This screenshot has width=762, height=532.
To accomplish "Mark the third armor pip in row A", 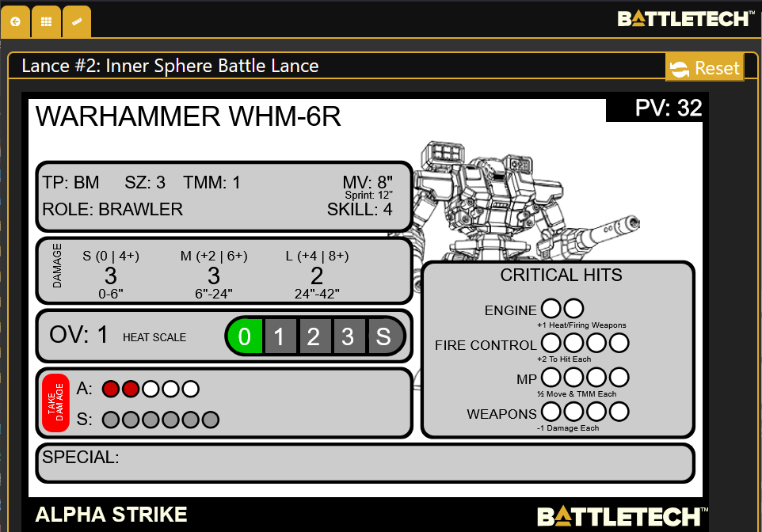I will pyautogui.click(x=150, y=389).
